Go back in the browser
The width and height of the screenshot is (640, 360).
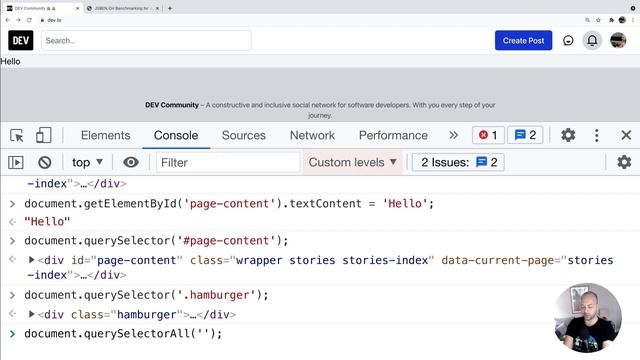(x=8, y=20)
